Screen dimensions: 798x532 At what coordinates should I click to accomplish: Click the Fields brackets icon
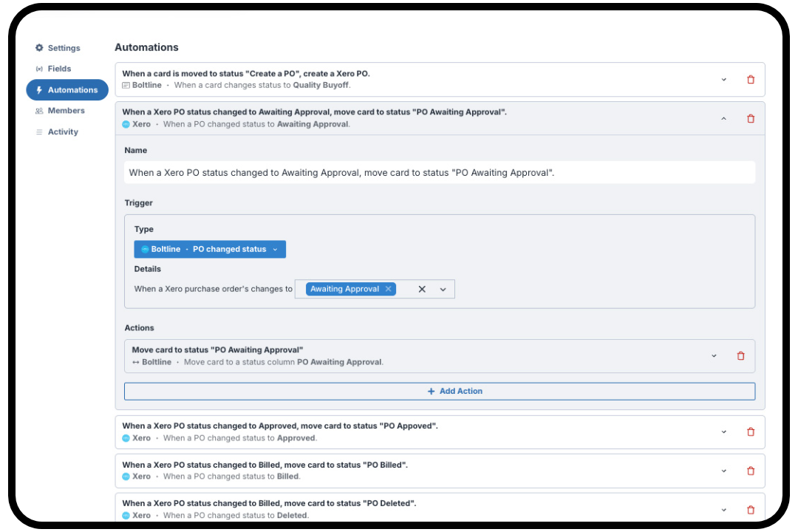point(39,69)
